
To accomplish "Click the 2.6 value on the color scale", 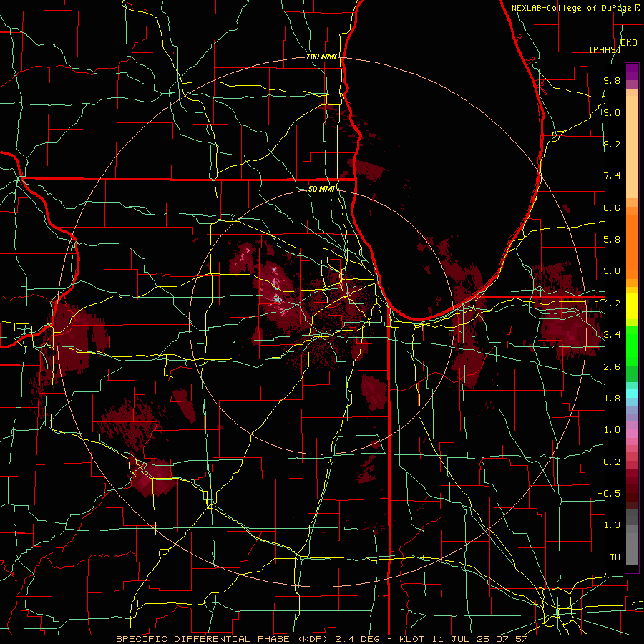I will [612, 367].
